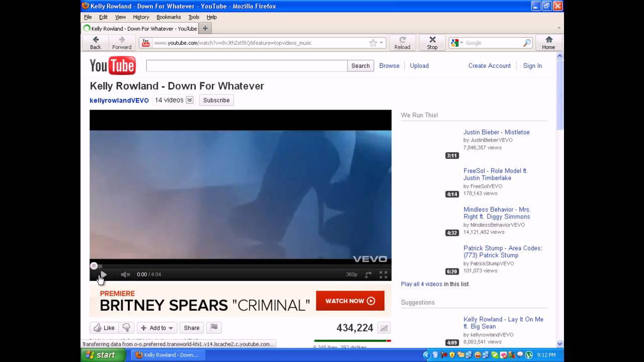Open a new tab with the plus button
644x362 pixels.
pyautogui.click(x=205, y=29)
